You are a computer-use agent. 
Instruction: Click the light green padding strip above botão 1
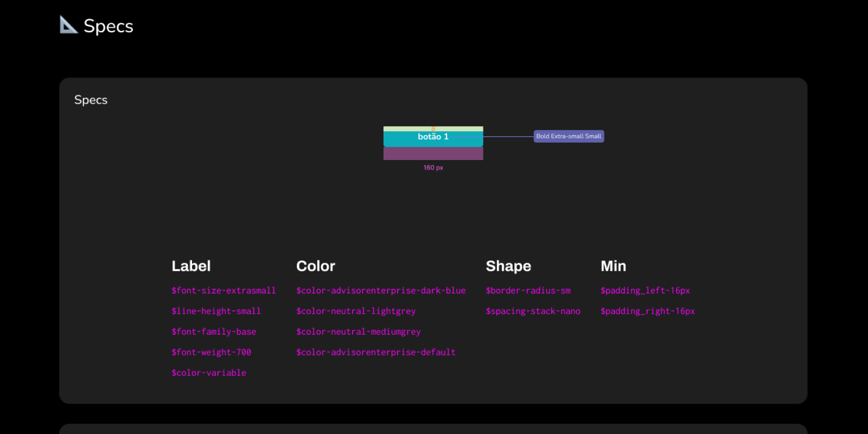(433, 129)
